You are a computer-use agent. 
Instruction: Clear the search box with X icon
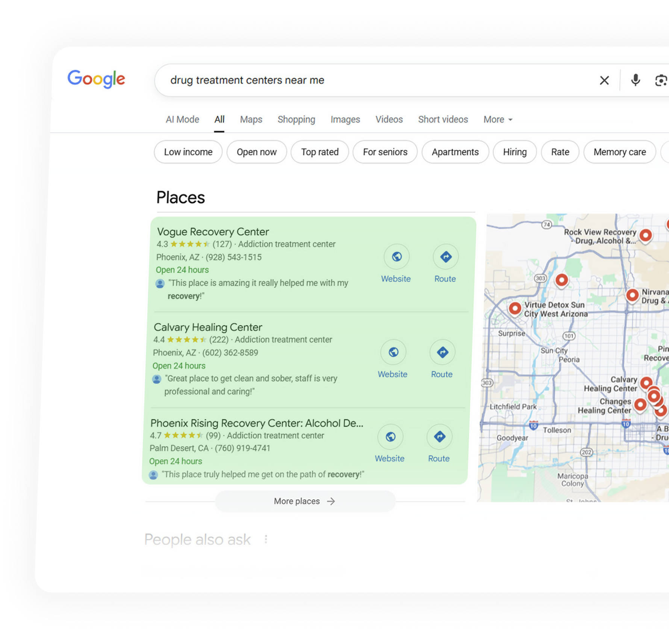[x=604, y=80]
